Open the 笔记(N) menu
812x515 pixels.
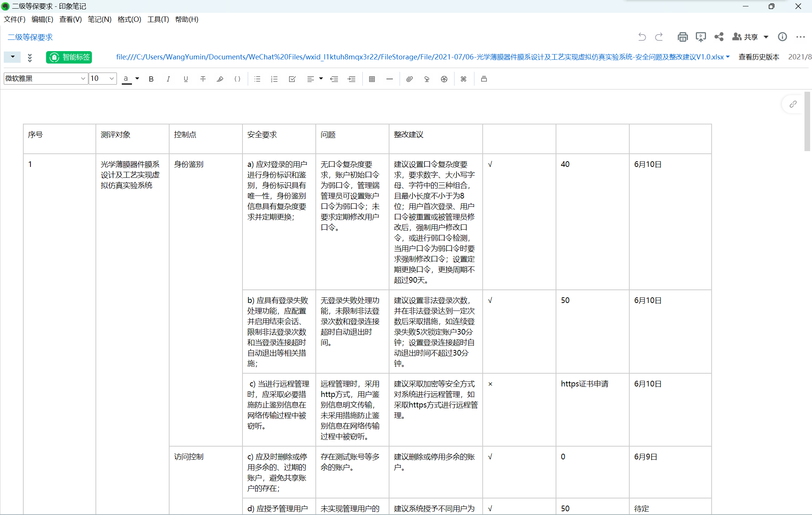tap(100, 19)
